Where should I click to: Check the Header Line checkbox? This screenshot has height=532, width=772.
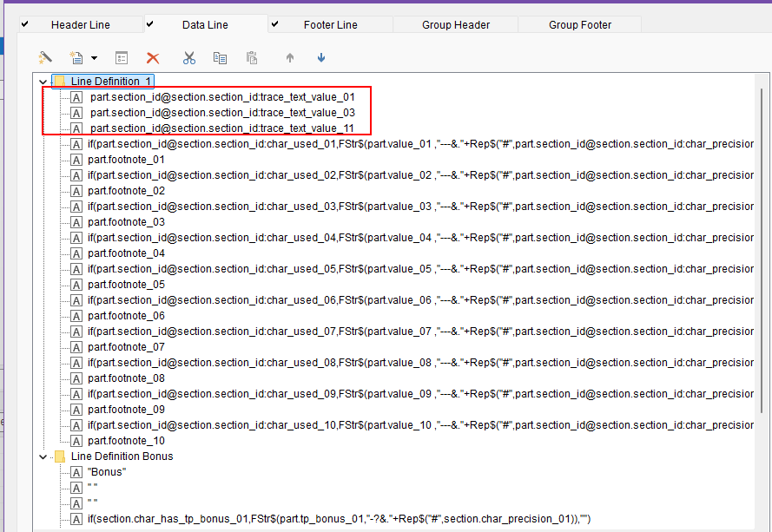tap(24, 24)
